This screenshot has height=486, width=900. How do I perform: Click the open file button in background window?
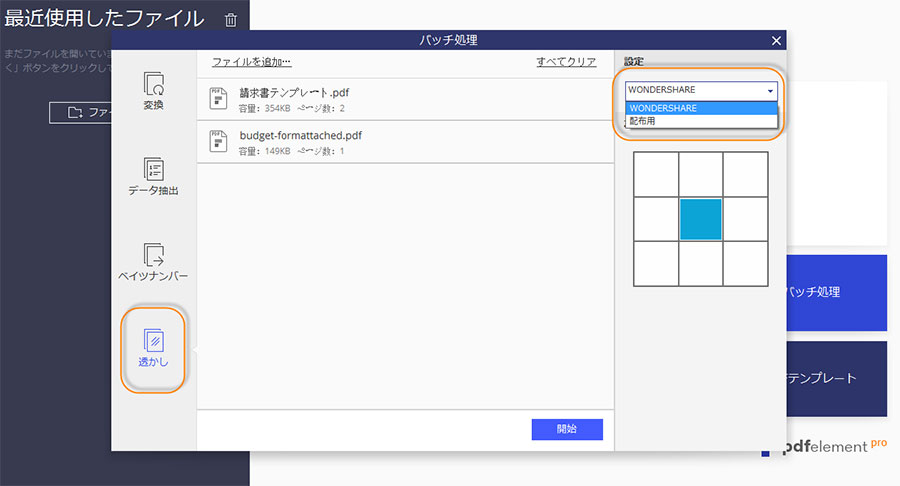tap(80, 112)
